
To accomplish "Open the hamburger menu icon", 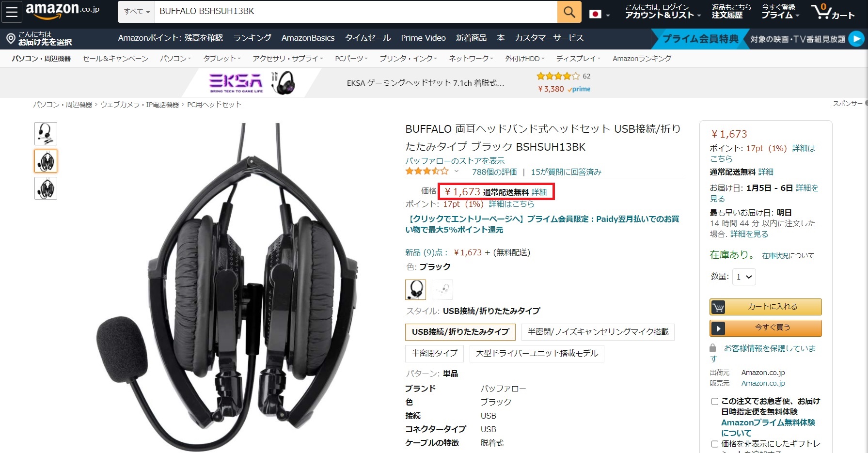I will [12, 12].
